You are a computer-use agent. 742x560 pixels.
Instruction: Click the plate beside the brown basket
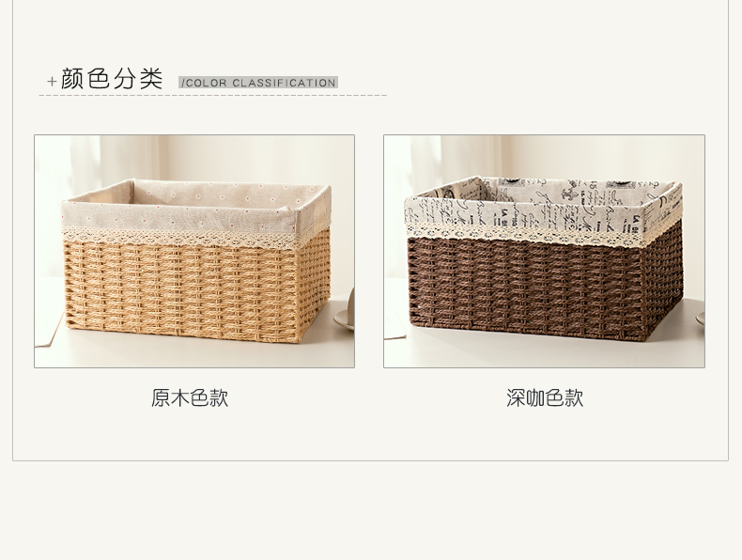coord(701,319)
